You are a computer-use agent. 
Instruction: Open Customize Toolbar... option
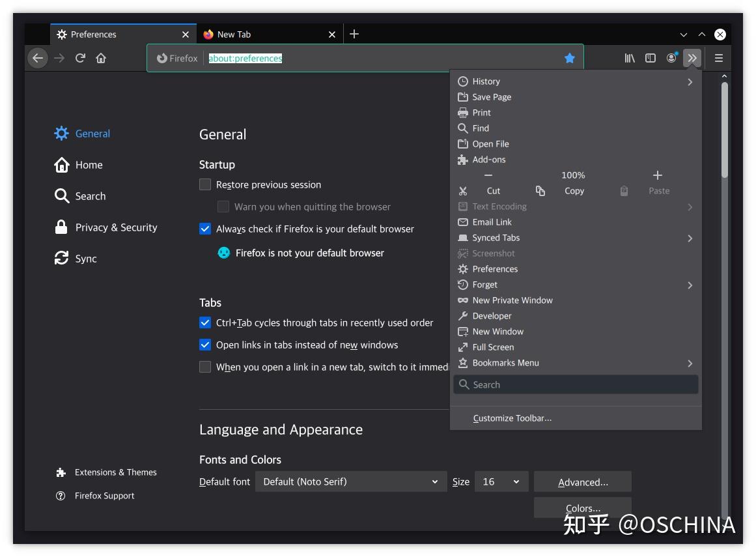[512, 418]
